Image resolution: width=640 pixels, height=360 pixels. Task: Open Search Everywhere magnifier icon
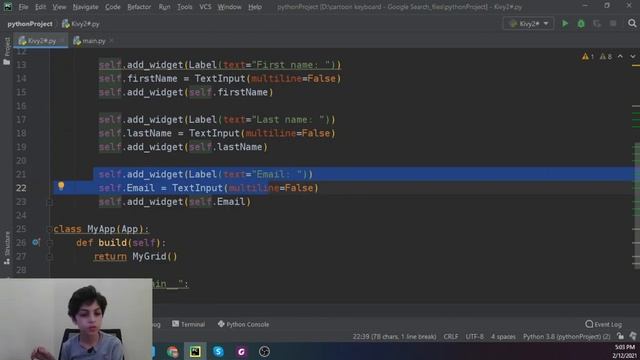[632, 24]
